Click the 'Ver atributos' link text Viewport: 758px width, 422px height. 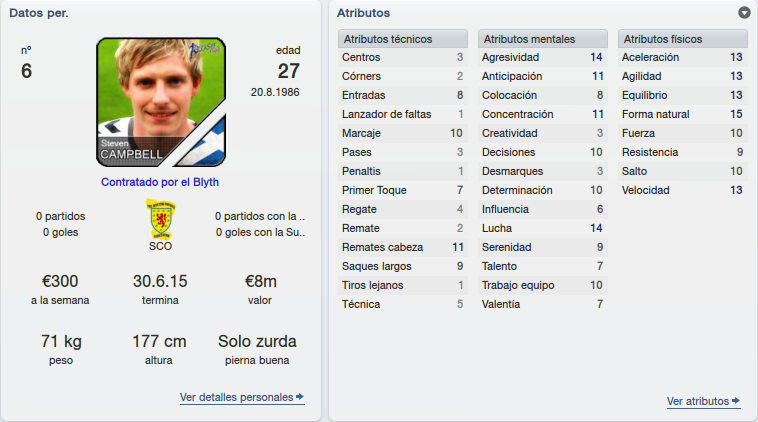coord(698,401)
